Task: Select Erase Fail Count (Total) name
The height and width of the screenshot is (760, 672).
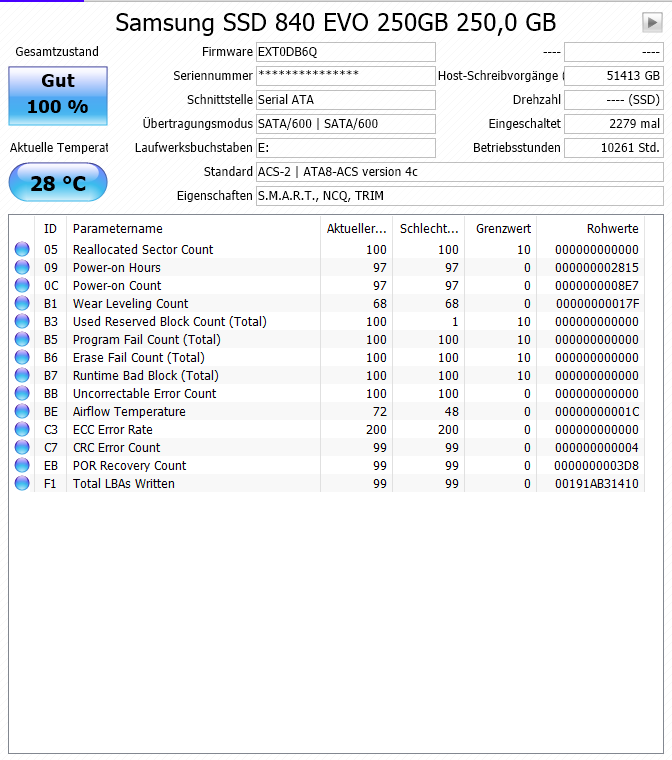Action: pyautogui.click(x=139, y=357)
